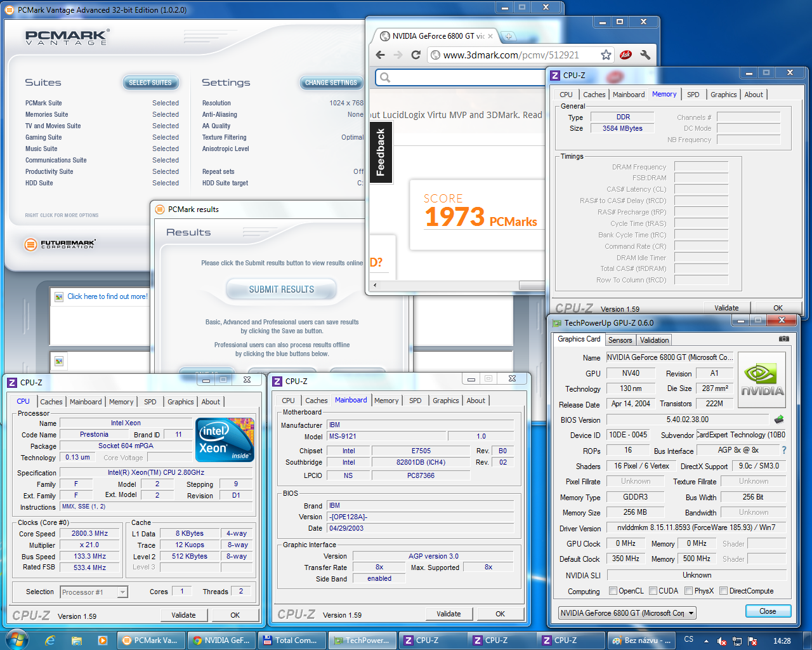This screenshot has height=650, width=812.
Task: Show hidden system tray icons
Action: tap(706, 641)
